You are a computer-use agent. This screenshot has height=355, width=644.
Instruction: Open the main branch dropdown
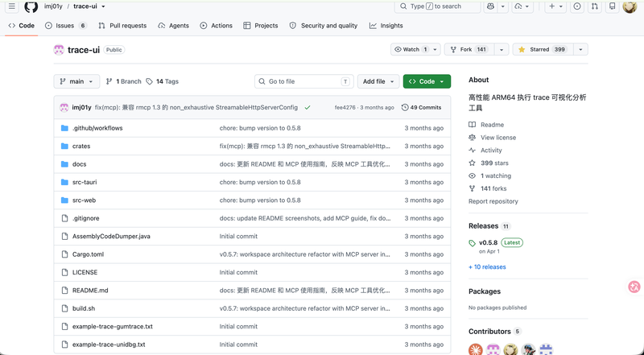point(76,81)
